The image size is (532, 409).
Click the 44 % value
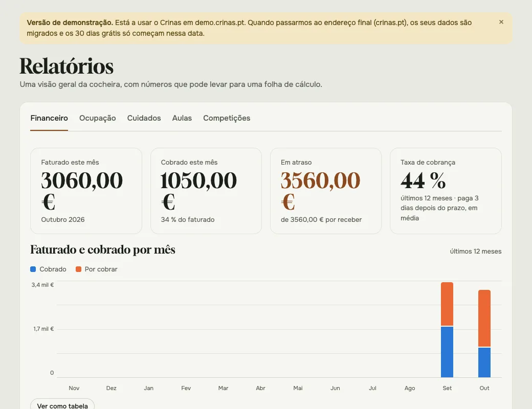tap(423, 180)
